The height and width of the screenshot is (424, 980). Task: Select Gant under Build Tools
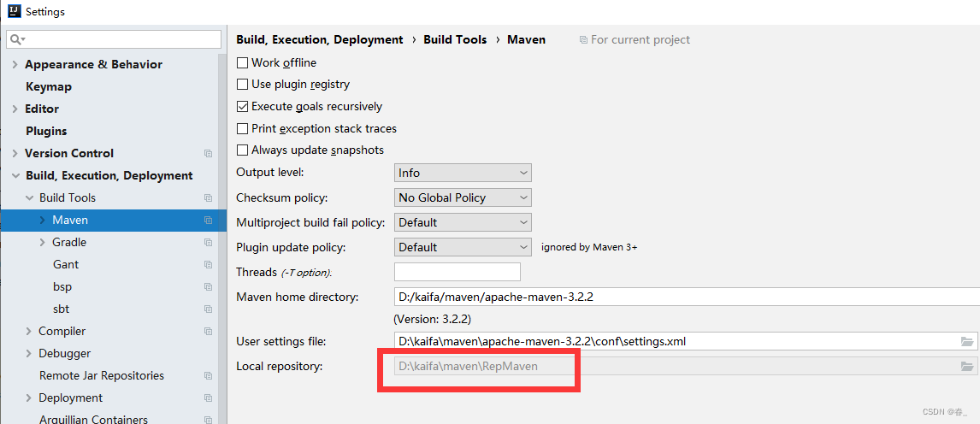point(66,265)
